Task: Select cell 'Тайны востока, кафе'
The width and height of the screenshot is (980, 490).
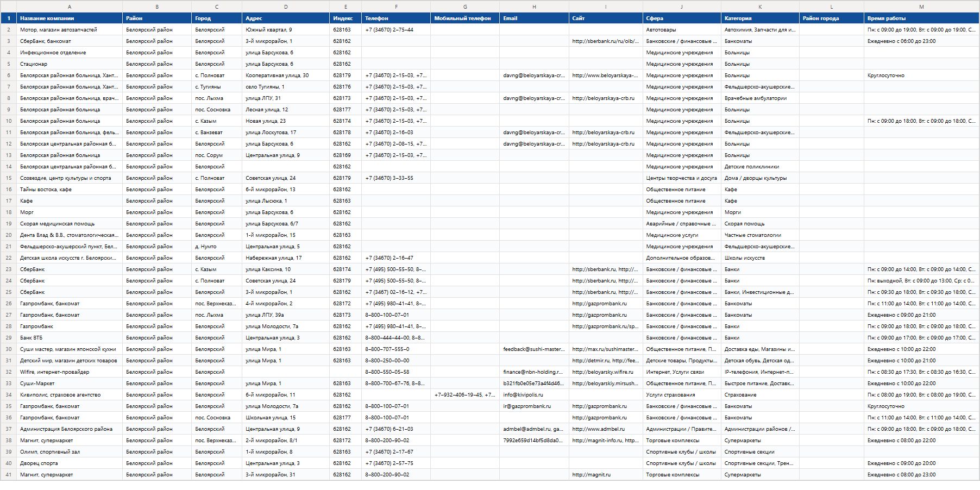Action: point(70,190)
